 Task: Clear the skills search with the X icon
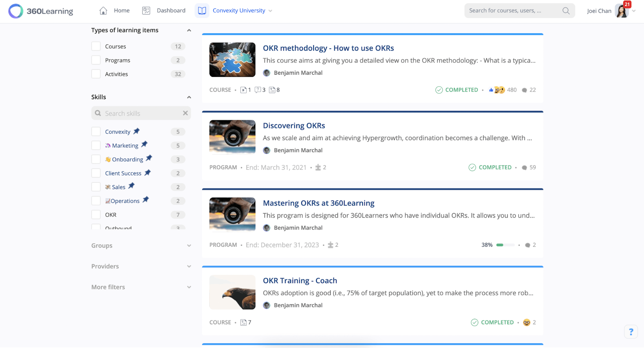(185, 113)
